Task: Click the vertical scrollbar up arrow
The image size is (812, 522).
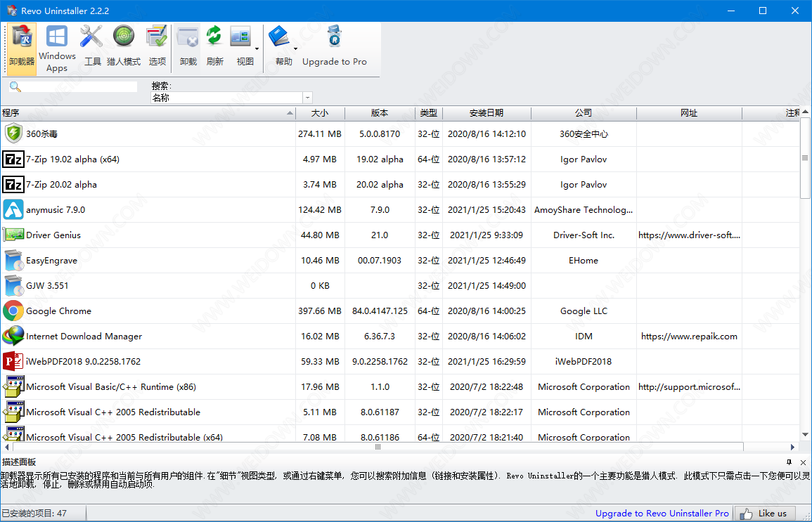Action: point(805,112)
